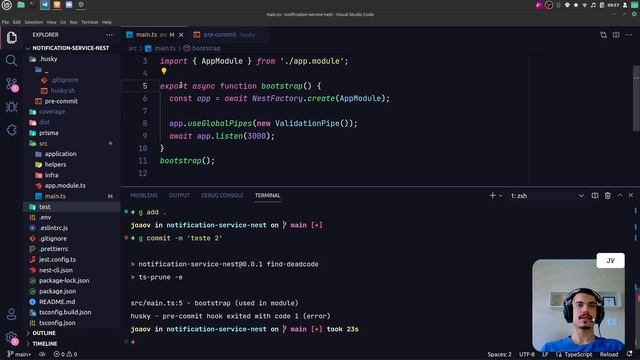
Task: Close the terminal panel
Action: tap(631, 196)
